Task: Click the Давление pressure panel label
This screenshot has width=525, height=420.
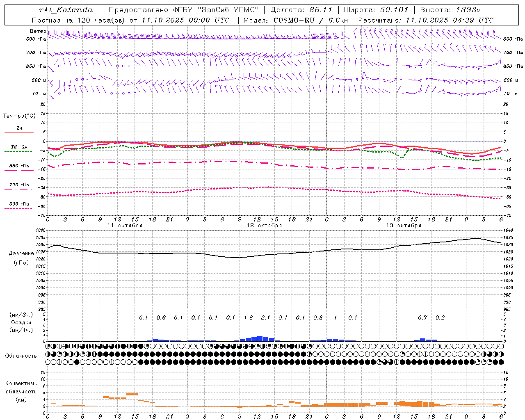Action: [21, 253]
